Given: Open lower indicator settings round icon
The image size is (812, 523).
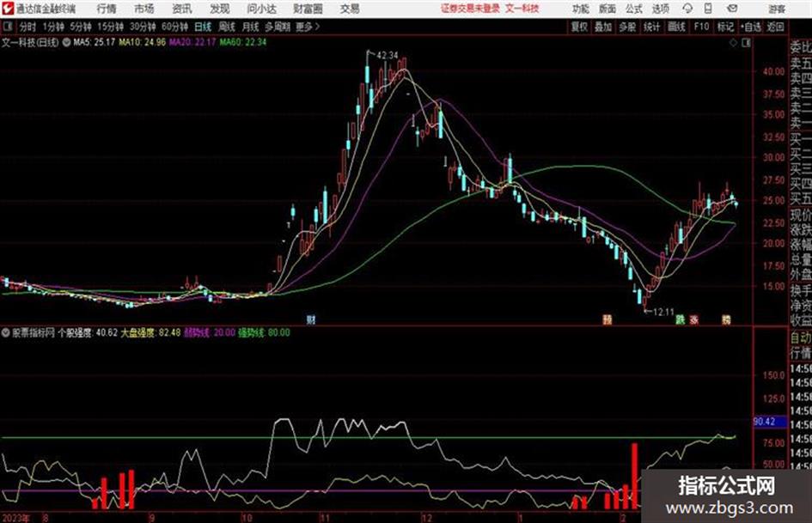Looking at the screenshot, I should (6, 333).
